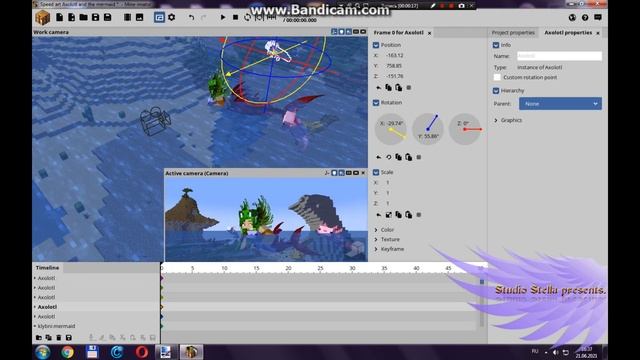This screenshot has width=640, height=360.
Task: Open the Parent dropdown set to None
Action: (x=560, y=104)
